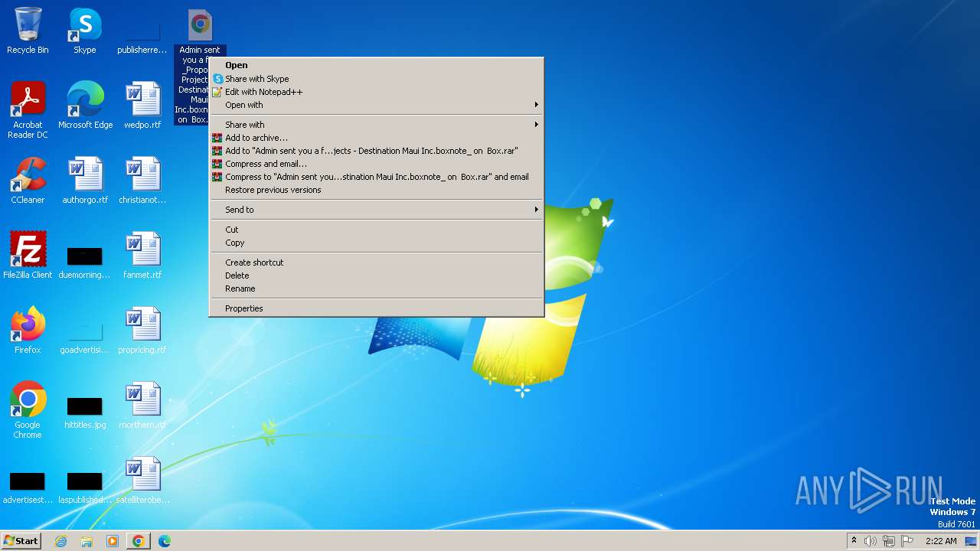
Task: Select the wedpo.rtf document icon
Action: (142, 106)
